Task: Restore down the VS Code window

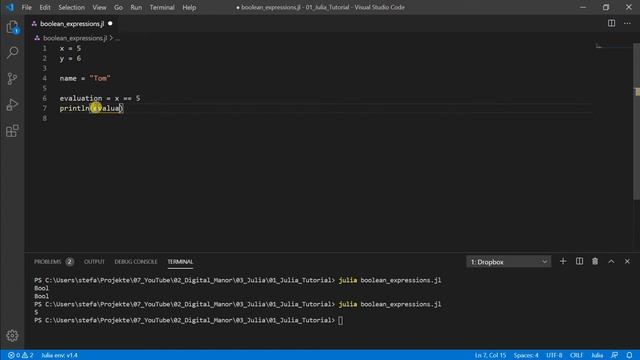Action: click(606, 7)
